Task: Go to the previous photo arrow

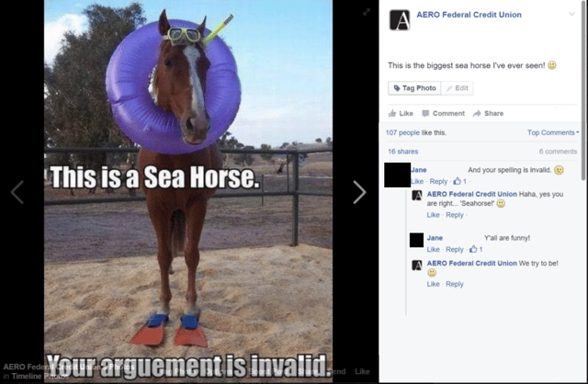Action: 17,192
